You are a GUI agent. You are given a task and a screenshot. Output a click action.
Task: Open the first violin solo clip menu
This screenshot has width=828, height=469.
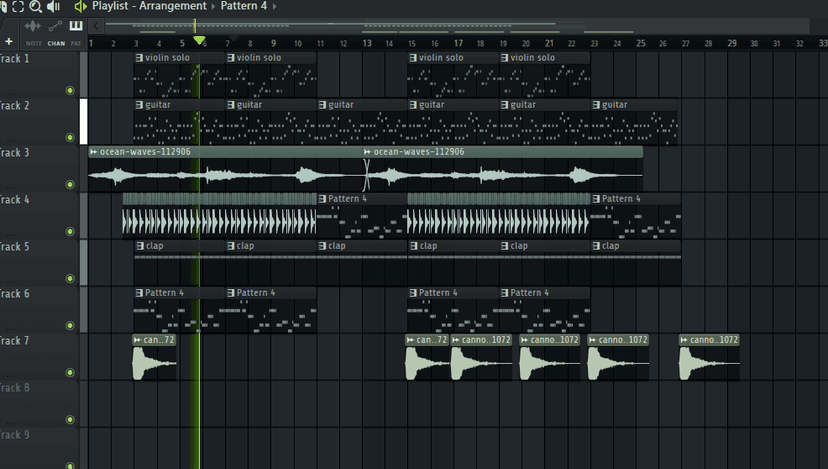tap(139, 58)
